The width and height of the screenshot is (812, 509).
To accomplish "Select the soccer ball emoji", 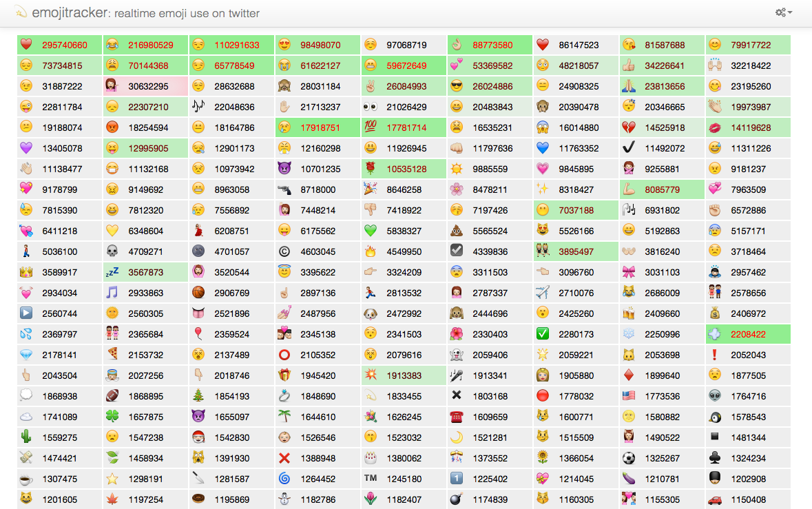I will [x=629, y=458].
